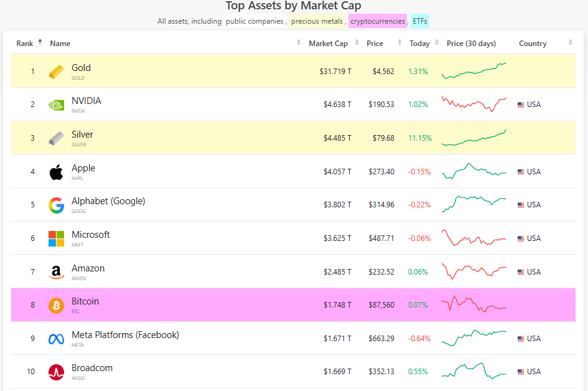Click the Gold bar icon
This screenshot has height=391, width=588.
56,72
